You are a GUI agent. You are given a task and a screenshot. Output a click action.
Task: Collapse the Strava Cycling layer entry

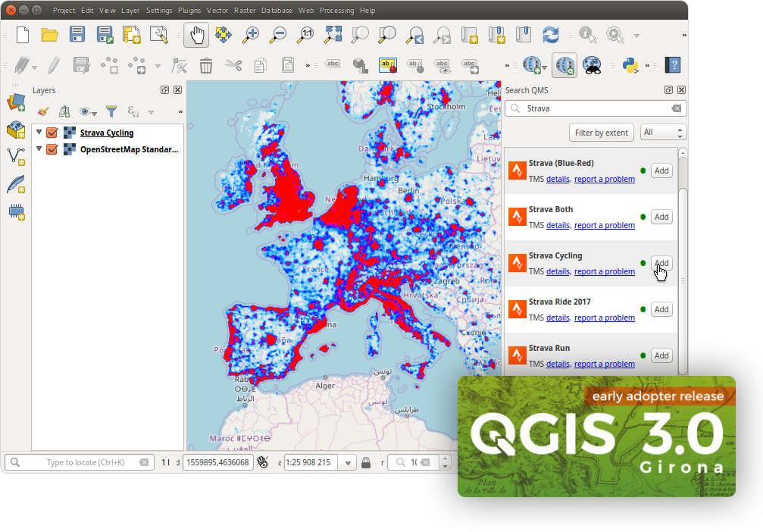click(39, 133)
